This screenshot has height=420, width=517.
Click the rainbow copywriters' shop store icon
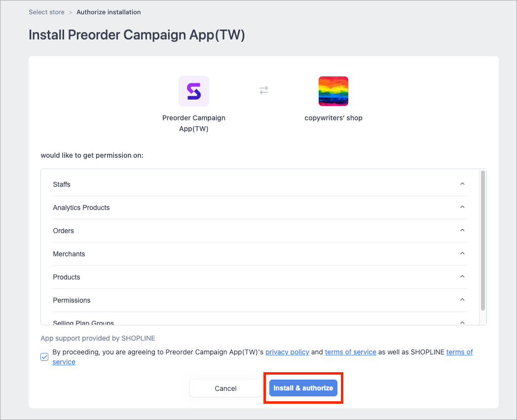pos(333,91)
